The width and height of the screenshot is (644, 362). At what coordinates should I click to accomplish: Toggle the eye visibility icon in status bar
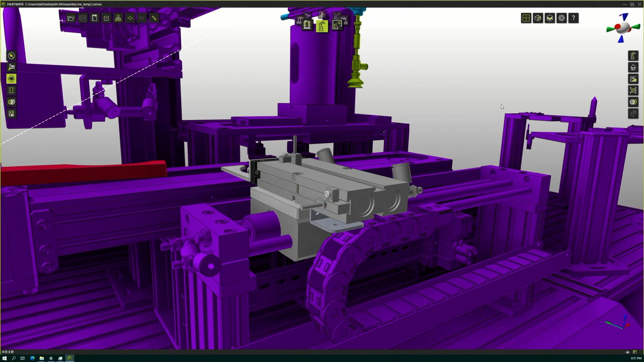[x=627, y=352]
